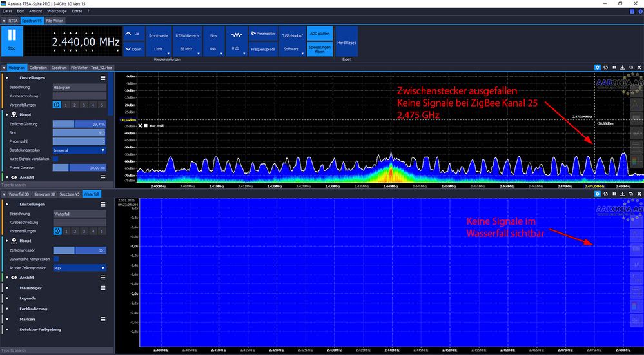Open the Darstellungsmodus temporal dropdown

[x=79, y=150]
